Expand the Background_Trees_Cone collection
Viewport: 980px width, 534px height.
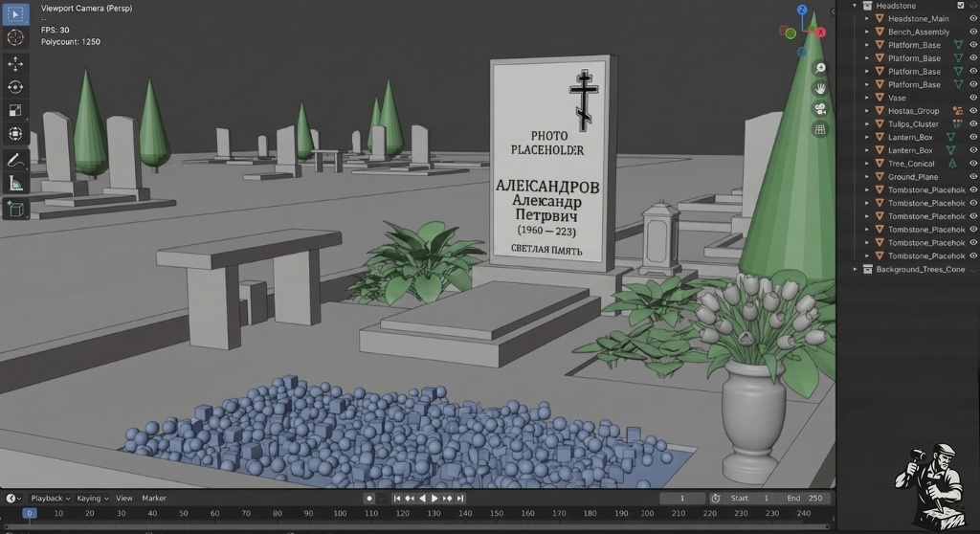(x=856, y=270)
